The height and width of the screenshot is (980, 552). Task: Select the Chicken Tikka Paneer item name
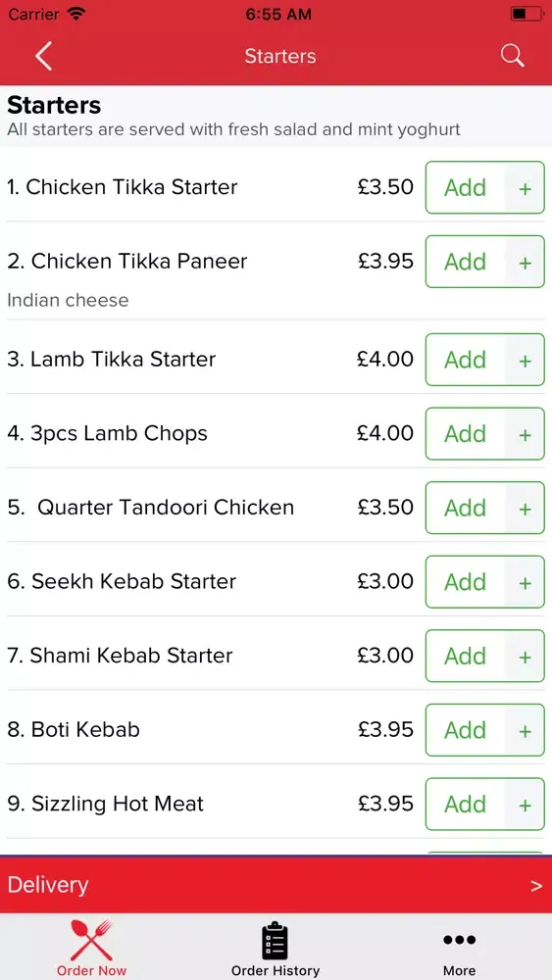126,262
